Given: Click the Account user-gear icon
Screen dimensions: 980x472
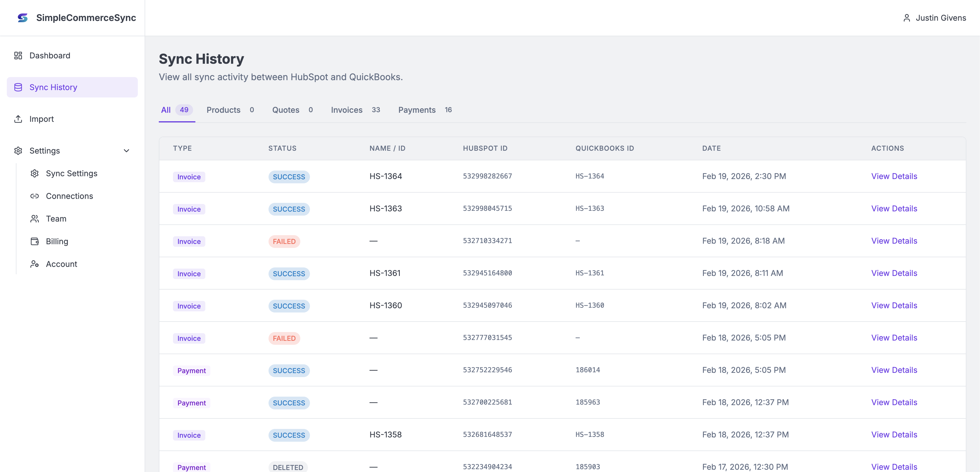Looking at the screenshot, I should (x=35, y=264).
